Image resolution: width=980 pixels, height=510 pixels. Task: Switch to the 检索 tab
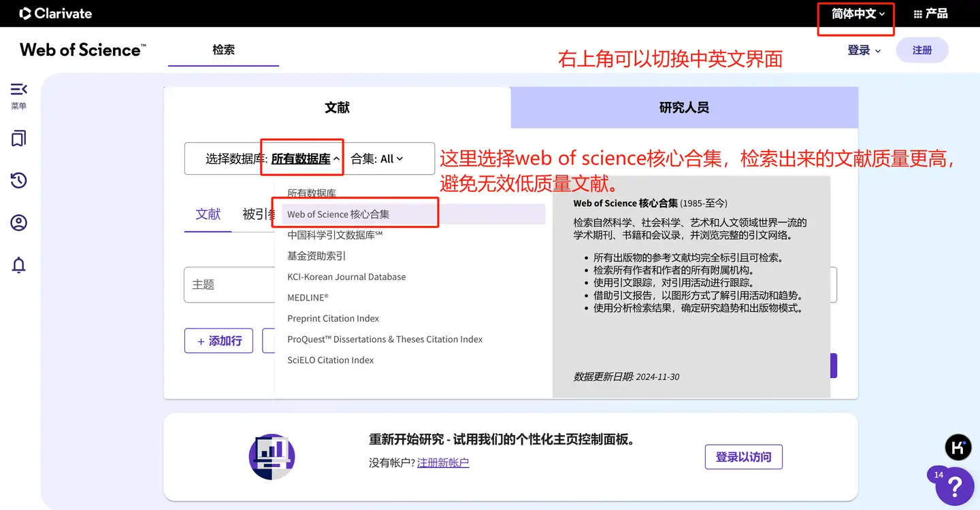pyautogui.click(x=223, y=50)
